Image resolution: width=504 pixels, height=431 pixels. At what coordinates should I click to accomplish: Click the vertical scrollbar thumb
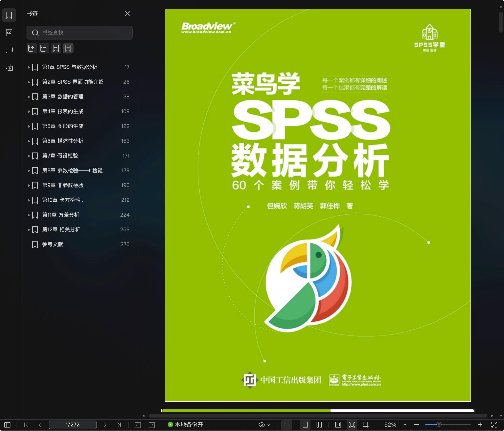coord(501,23)
